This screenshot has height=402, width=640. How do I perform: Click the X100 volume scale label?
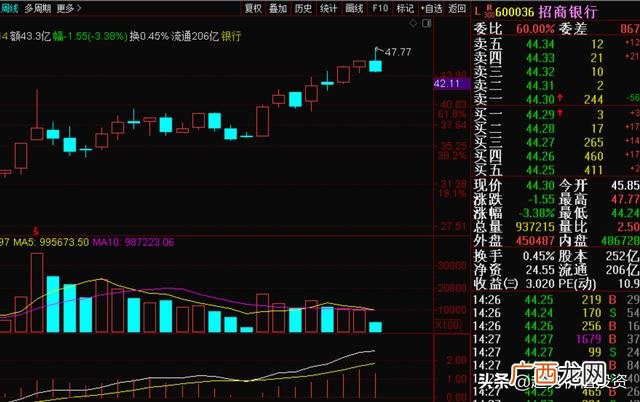click(x=447, y=325)
